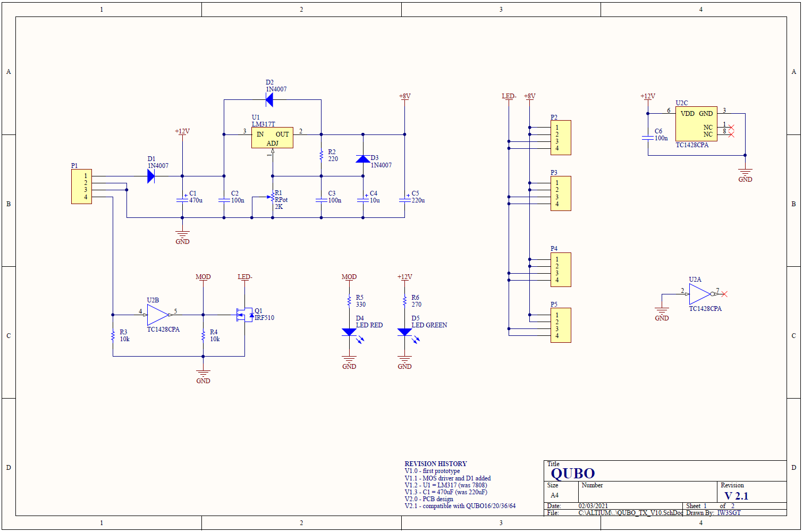Select resistor R5 330 symbol
The width and height of the screenshot is (803, 532).
[x=349, y=301]
